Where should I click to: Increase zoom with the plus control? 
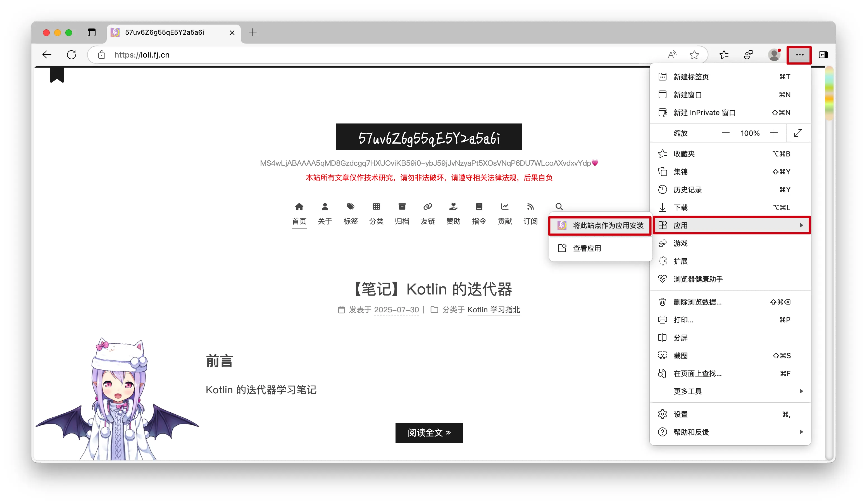click(774, 133)
